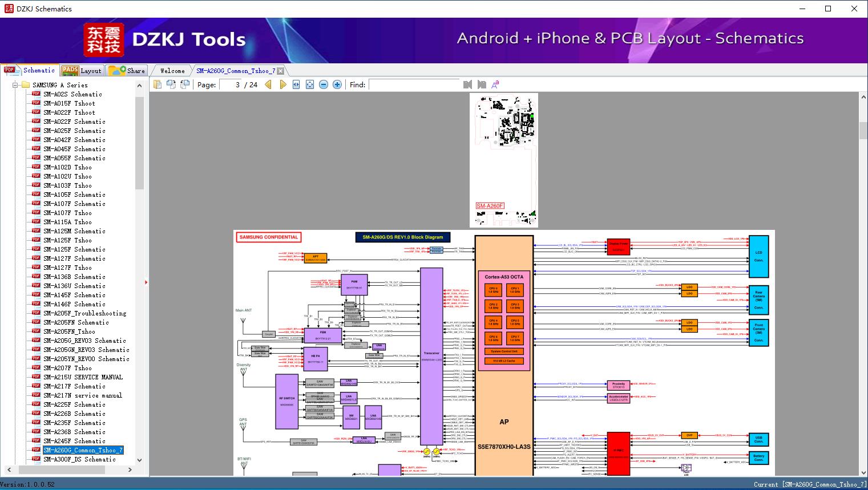Screen dimensions: 868x490
Task: Click the DZKJ app icon in title bar
Action: tap(9, 9)
